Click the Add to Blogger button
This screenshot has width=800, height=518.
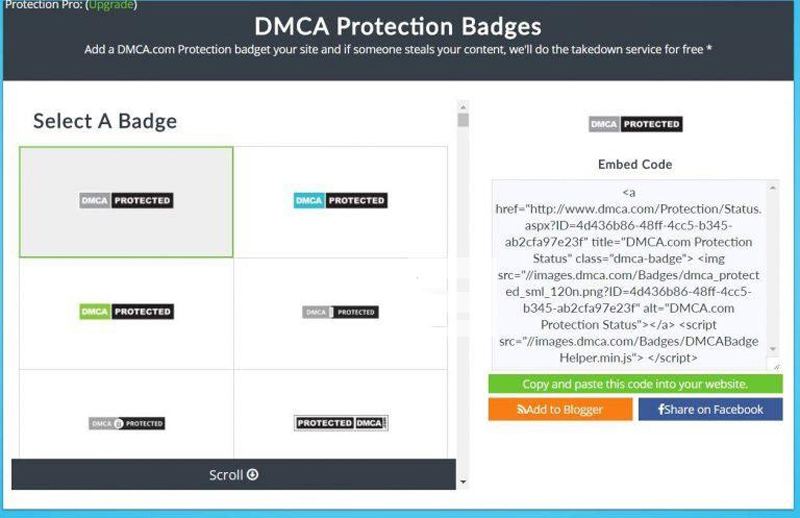(560, 410)
